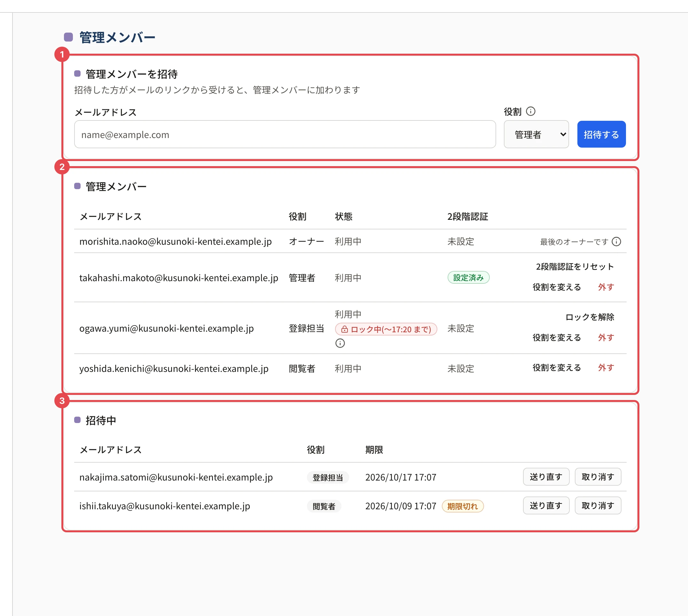Click the 期限切れ badge for ishii.takuya
Viewport: 688px width, 616px height.
click(463, 506)
